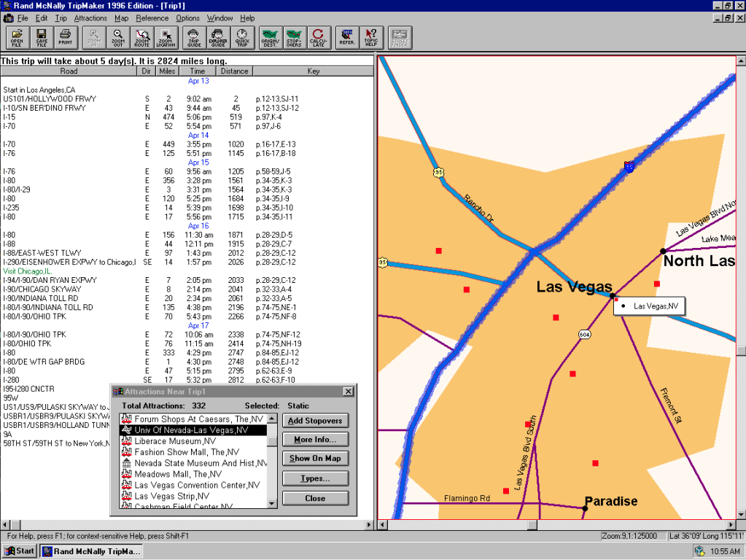
Task: Click the Road column header
Action: 69,71
